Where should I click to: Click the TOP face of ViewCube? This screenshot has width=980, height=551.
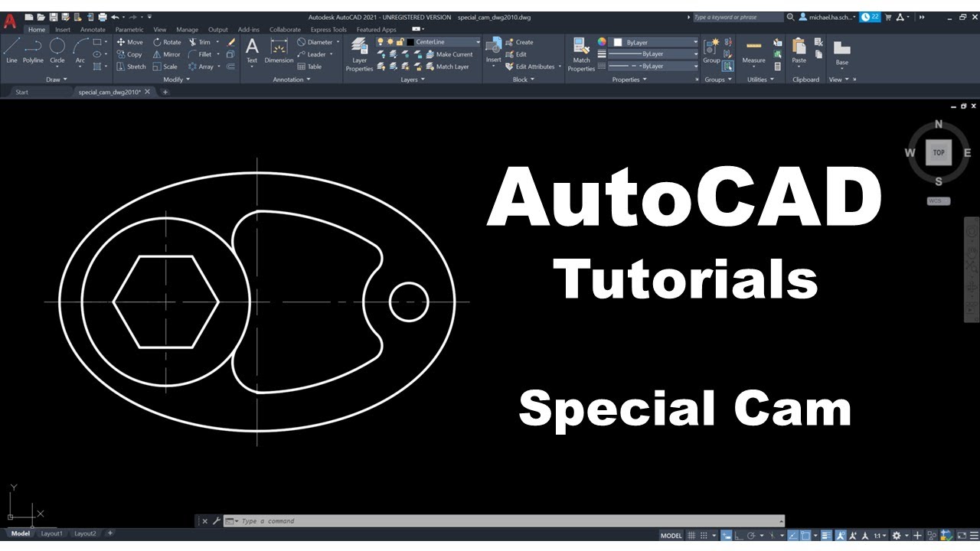[x=939, y=152]
